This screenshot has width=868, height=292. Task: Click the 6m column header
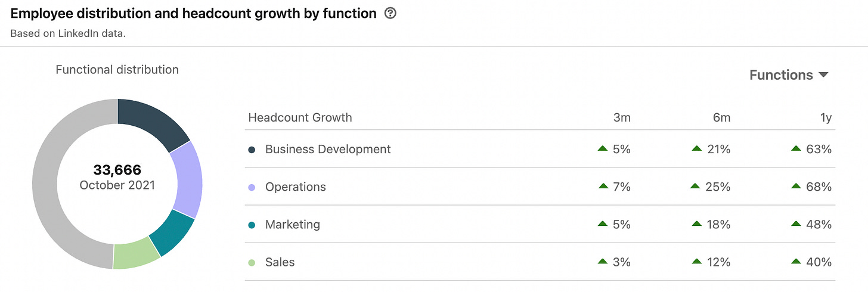[x=721, y=118]
